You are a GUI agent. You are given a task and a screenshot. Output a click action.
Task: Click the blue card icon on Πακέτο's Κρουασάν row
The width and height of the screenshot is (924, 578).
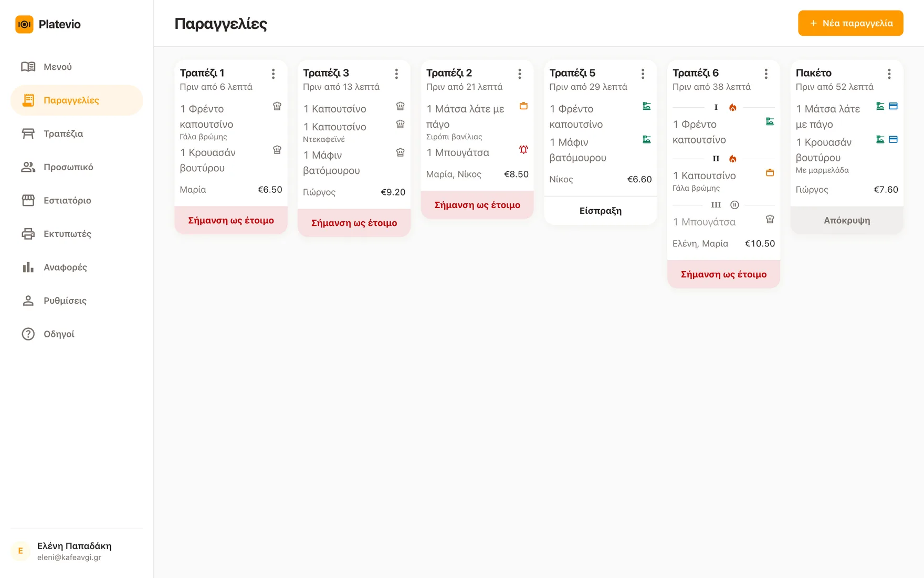tap(893, 140)
